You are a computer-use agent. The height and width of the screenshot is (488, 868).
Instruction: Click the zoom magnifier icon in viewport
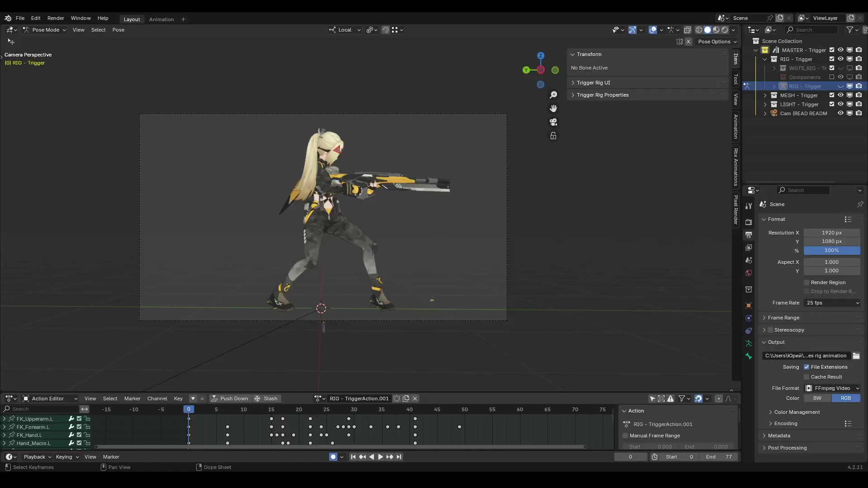pos(553,95)
